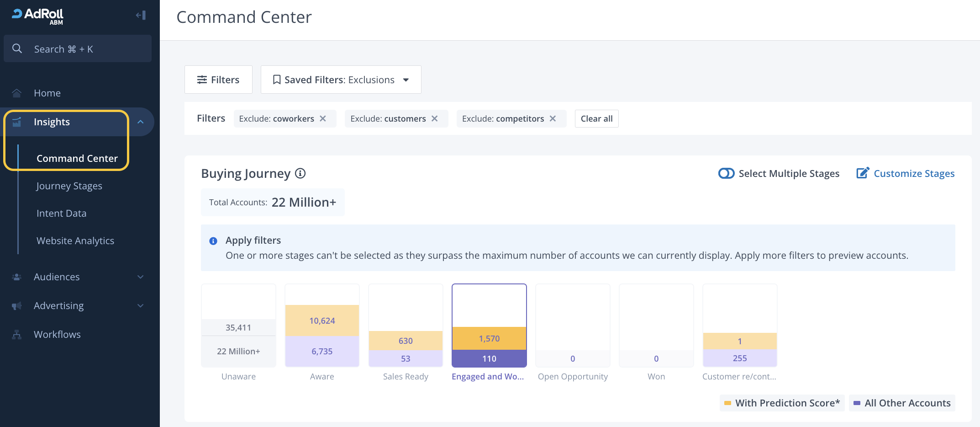Click the Home house icon

[17, 93]
